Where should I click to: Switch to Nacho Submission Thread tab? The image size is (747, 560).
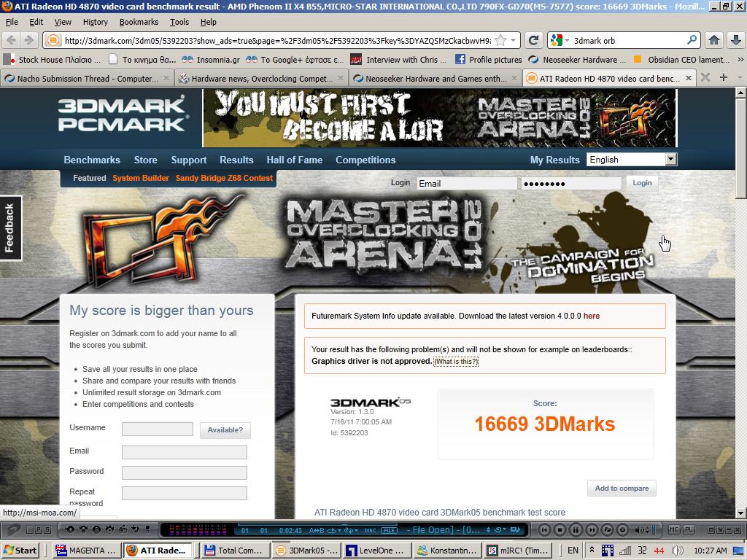(x=87, y=78)
